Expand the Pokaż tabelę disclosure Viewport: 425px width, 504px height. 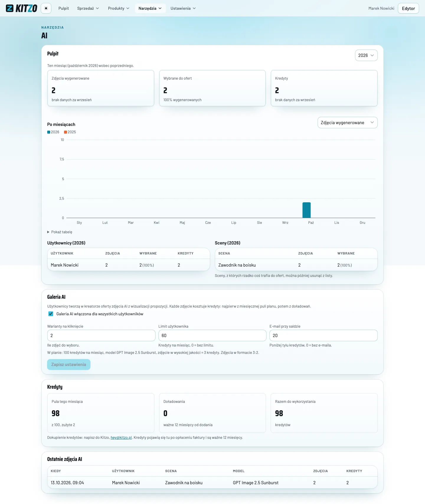point(60,232)
